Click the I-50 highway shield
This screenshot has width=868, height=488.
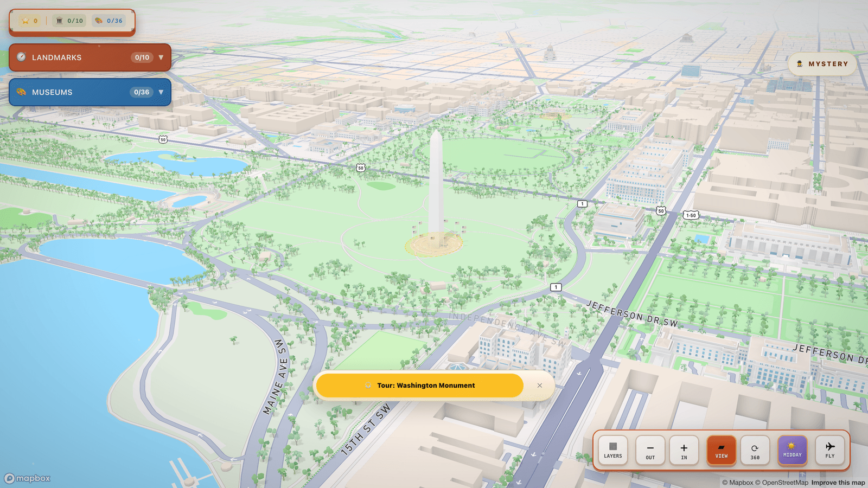[691, 215]
